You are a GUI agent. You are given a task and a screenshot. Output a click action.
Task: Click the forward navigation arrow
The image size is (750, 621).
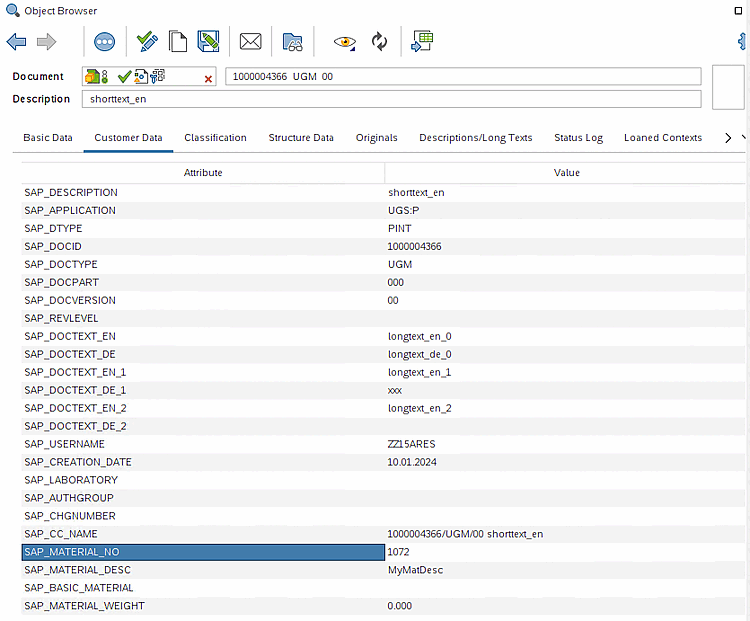point(46,42)
